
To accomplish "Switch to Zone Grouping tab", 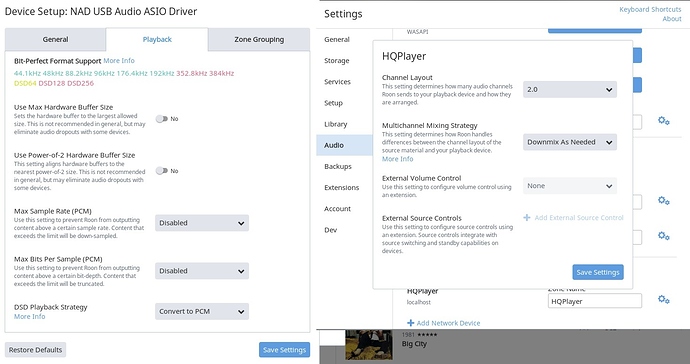I will click(259, 40).
